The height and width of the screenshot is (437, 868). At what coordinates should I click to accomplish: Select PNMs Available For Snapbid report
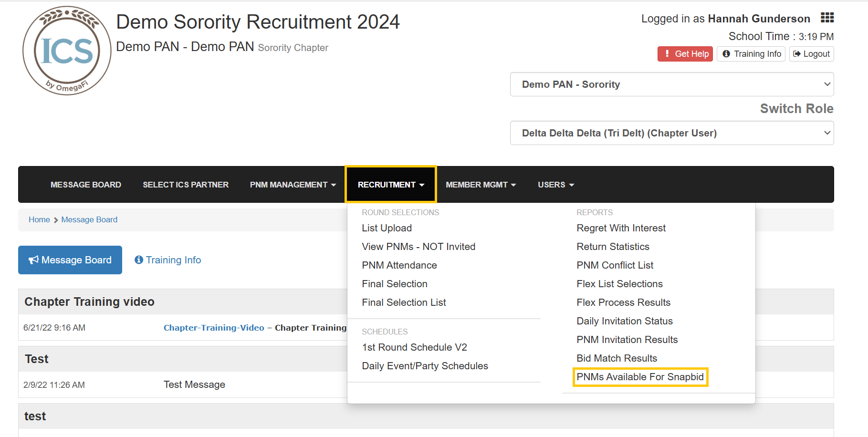click(640, 377)
